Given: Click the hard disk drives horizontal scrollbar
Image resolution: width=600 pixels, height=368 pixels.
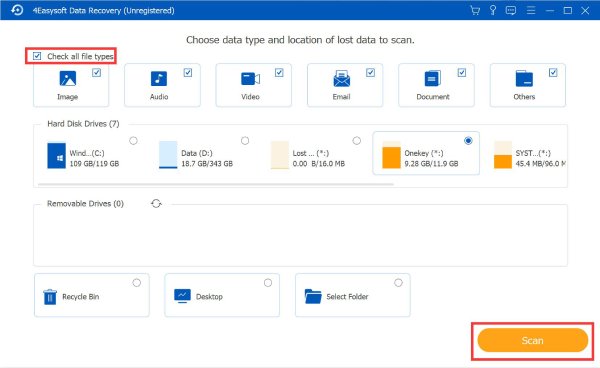Looking at the screenshot, I should (x=216, y=184).
